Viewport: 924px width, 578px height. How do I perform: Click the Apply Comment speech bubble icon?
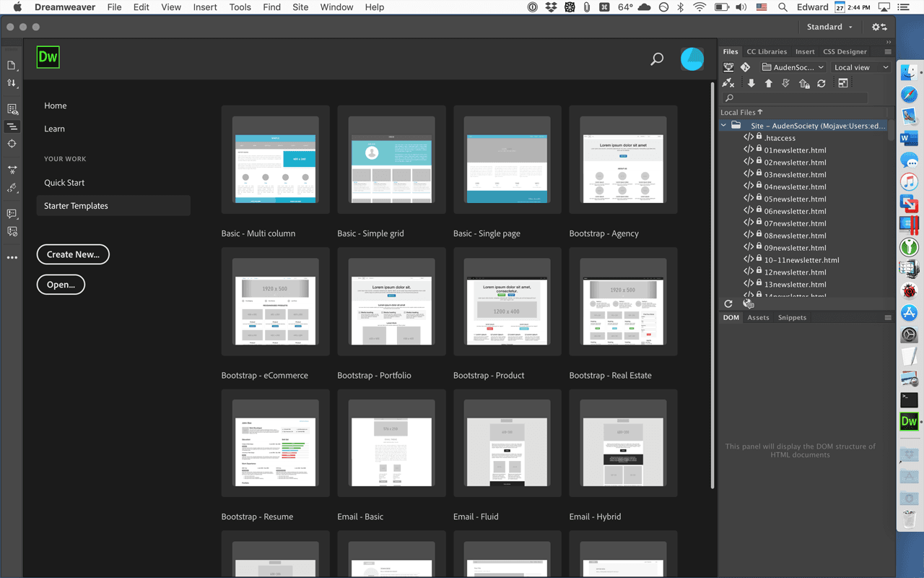pos(12,214)
